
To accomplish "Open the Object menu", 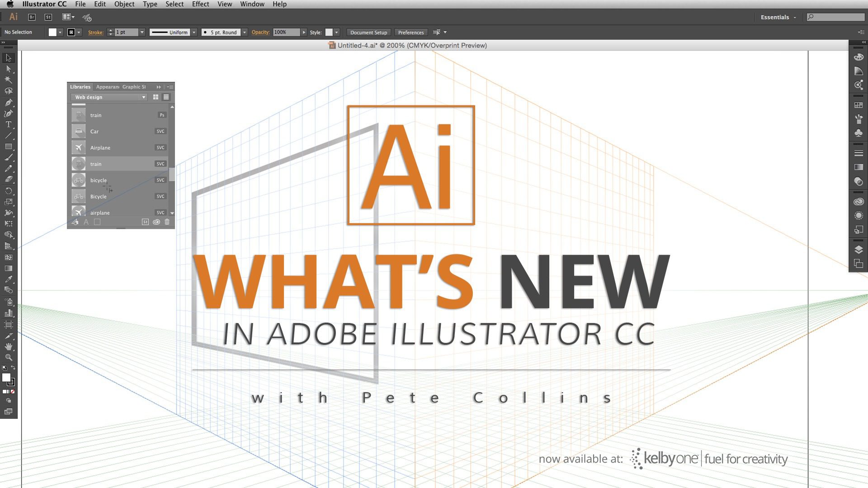I will [124, 4].
